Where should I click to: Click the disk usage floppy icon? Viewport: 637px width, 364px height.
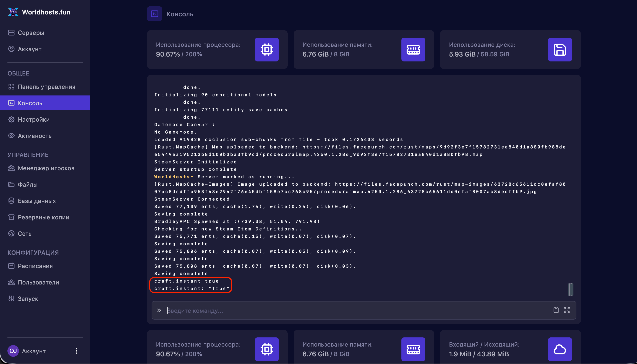tap(560, 50)
